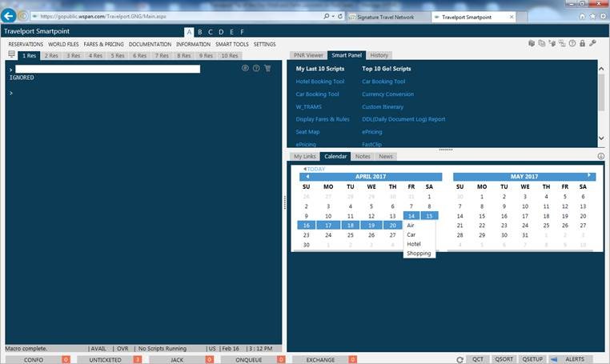This screenshot has width=610, height=364.
Task: Click the refresh icon next to QCT
Action: point(460,360)
